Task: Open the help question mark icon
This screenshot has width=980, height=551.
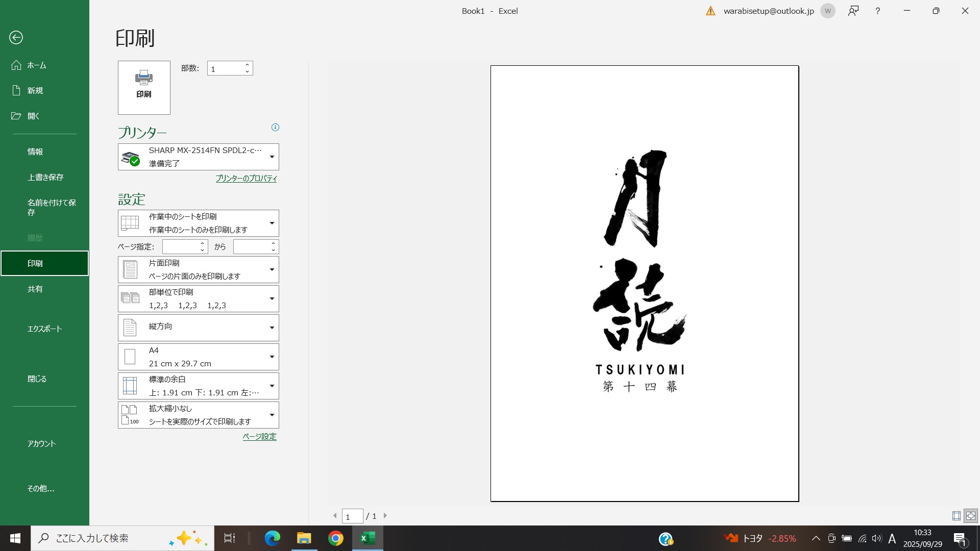Action: point(877,11)
